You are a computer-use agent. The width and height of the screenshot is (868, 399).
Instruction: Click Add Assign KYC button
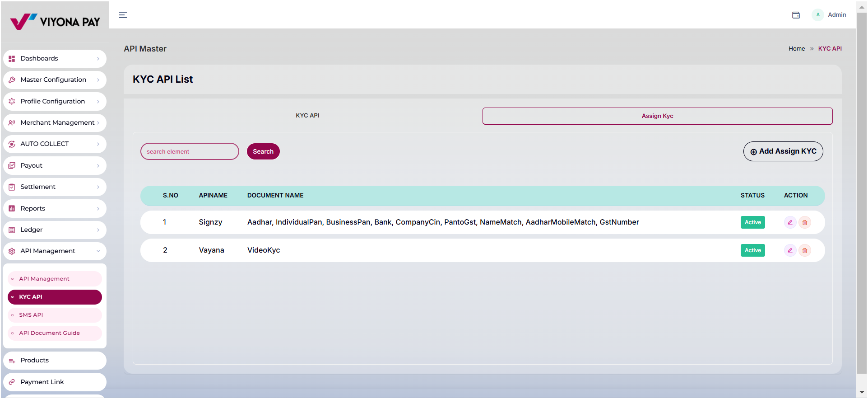[x=783, y=151]
